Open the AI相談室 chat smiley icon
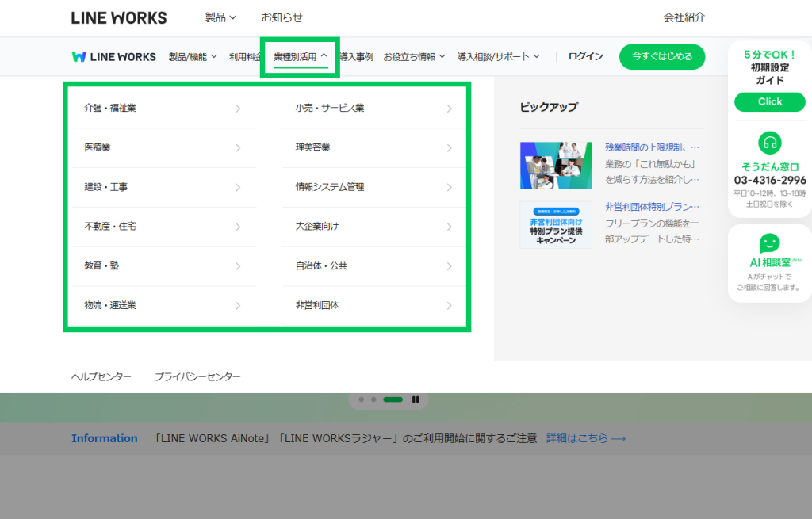 pyautogui.click(x=769, y=243)
